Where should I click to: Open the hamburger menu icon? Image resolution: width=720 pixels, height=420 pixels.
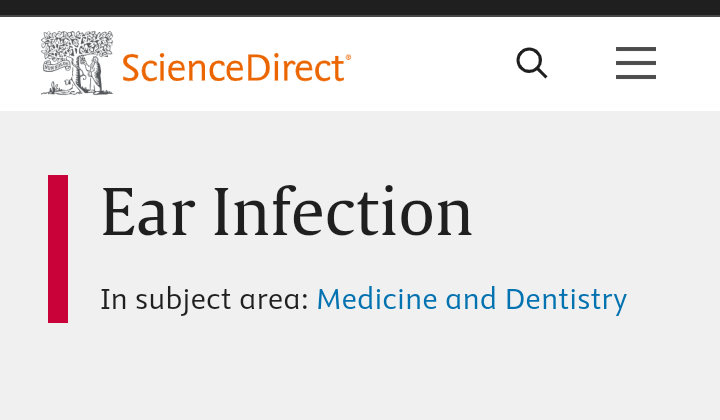636,63
